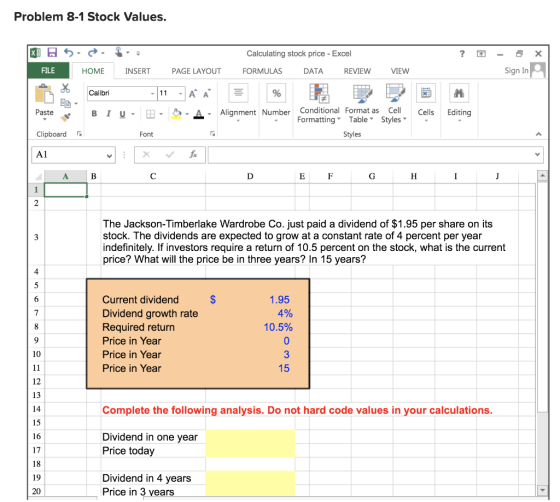Increase font size with the large A icon
This screenshot has height=502, width=560.
(x=193, y=94)
